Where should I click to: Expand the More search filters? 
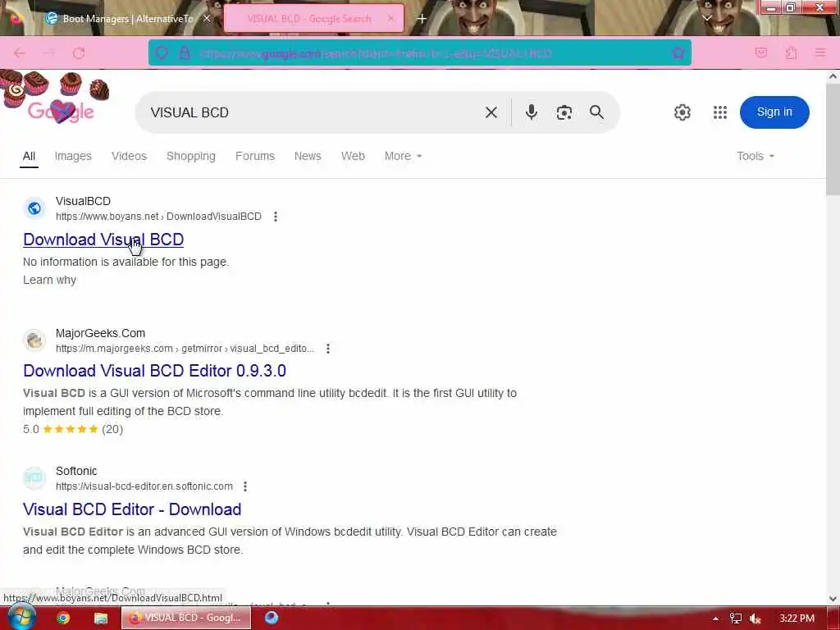tap(403, 156)
